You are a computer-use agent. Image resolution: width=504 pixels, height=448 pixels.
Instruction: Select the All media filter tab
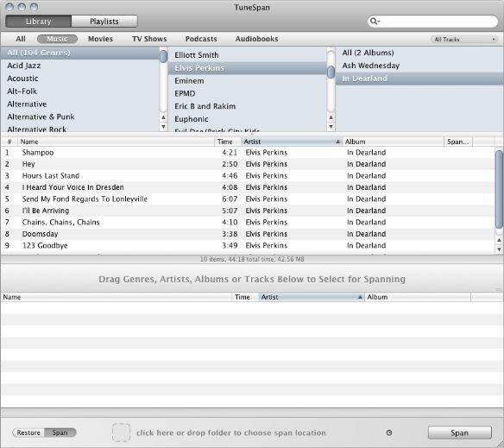pos(21,39)
